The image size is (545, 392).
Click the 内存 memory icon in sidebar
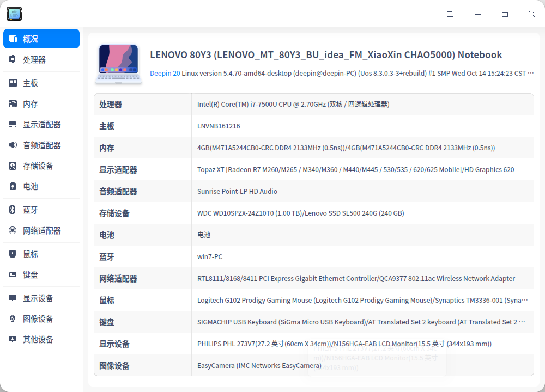tap(13, 103)
